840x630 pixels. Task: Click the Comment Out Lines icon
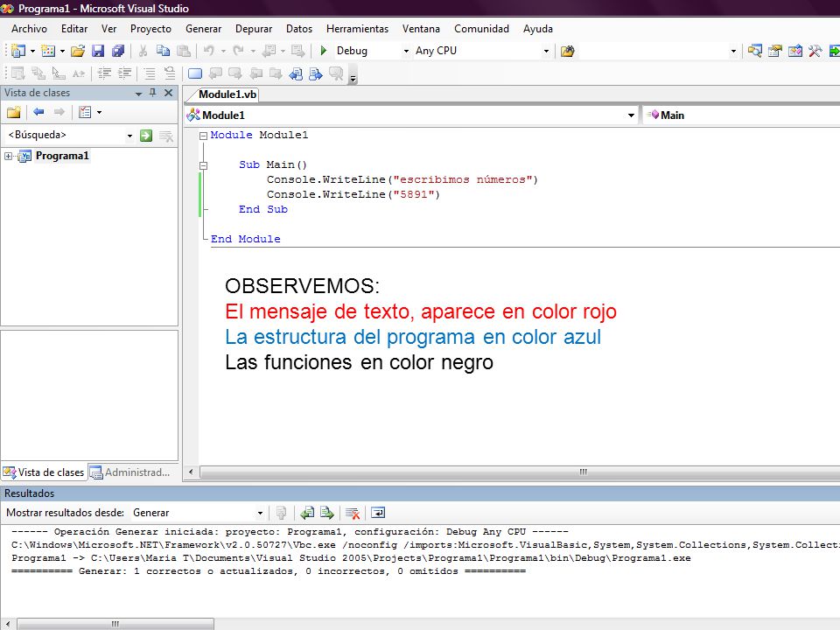click(150, 73)
